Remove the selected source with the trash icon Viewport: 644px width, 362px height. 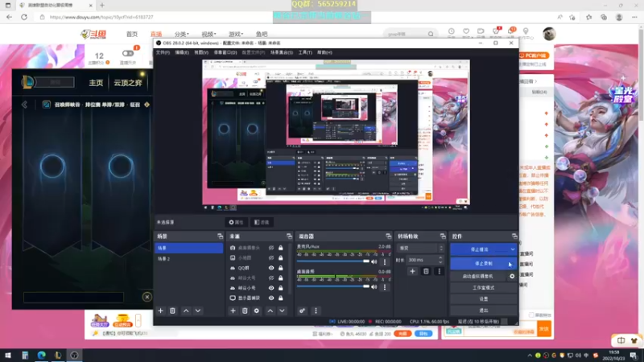[x=245, y=311]
